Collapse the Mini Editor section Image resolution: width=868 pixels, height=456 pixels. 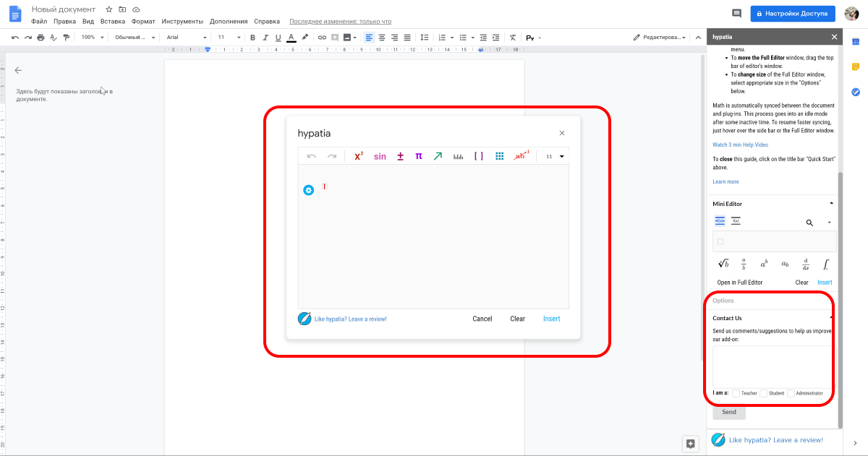click(831, 204)
